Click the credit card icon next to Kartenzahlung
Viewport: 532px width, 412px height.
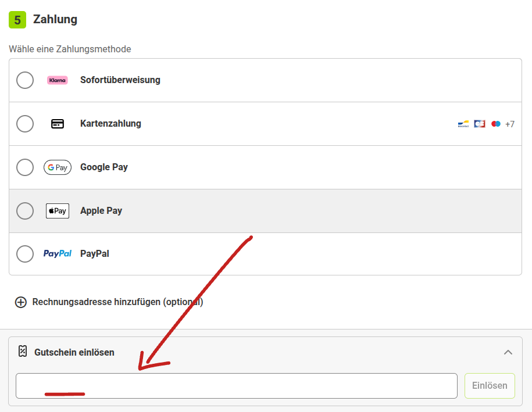coord(57,123)
